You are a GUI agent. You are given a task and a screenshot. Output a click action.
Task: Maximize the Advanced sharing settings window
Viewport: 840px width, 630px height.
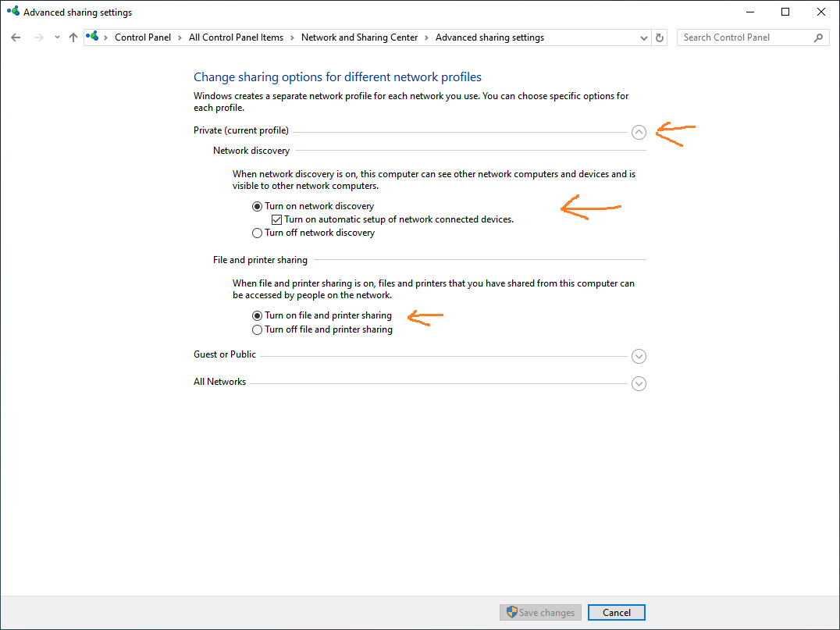(785, 12)
